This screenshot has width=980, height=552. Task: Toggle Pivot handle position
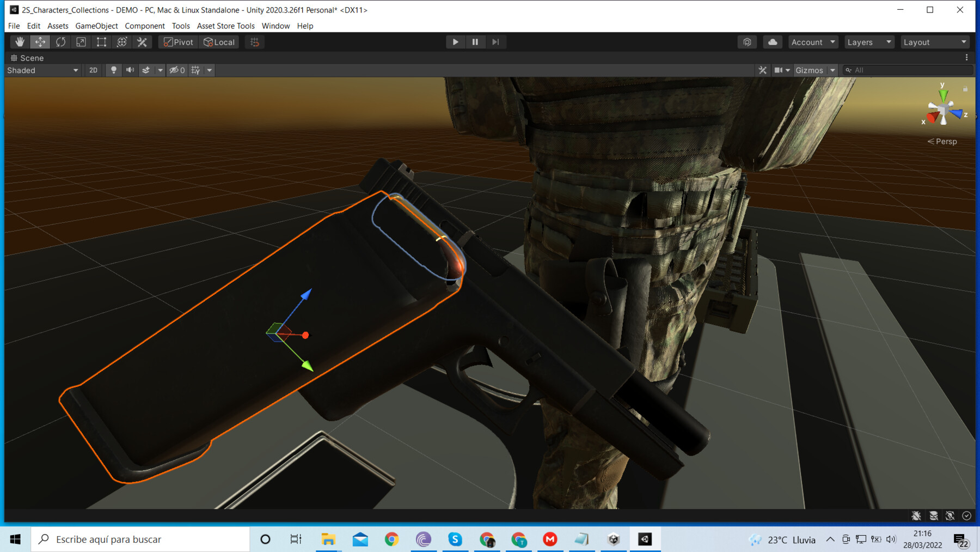(179, 42)
